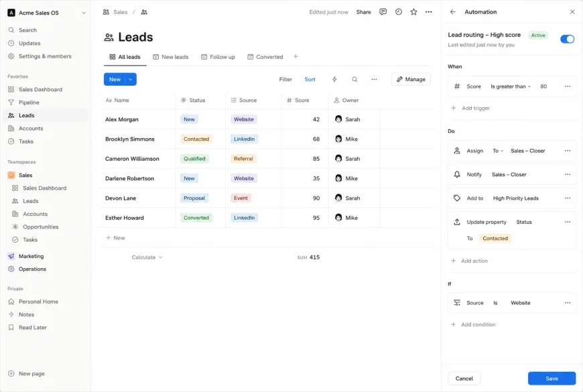583x392 pixels.
Task: Click the search magnifier in the table toolbar
Action: pos(354,79)
